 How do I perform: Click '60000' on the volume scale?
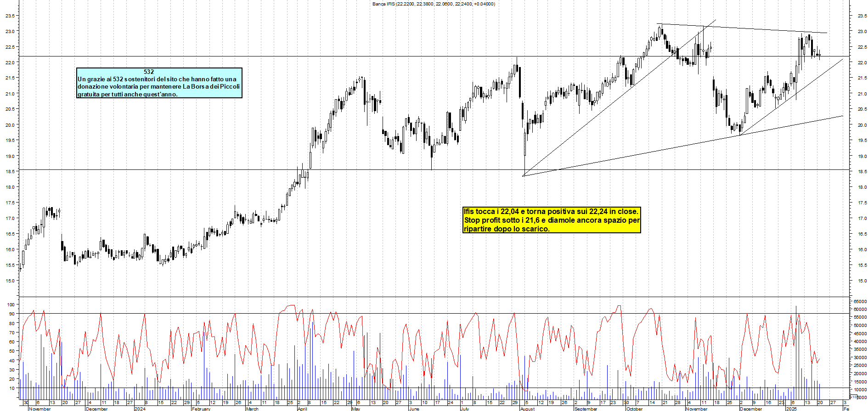(x=860, y=310)
